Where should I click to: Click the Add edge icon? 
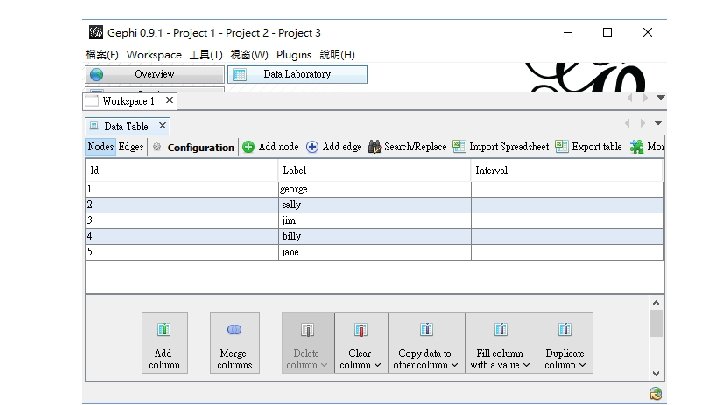coord(312,147)
